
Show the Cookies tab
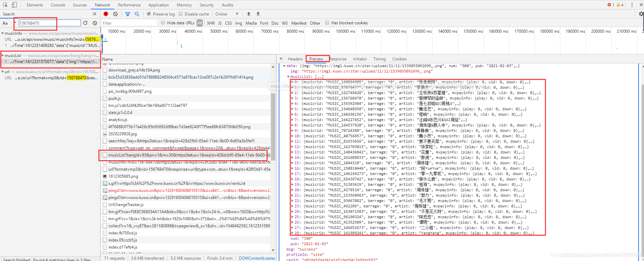click(399, 59)
